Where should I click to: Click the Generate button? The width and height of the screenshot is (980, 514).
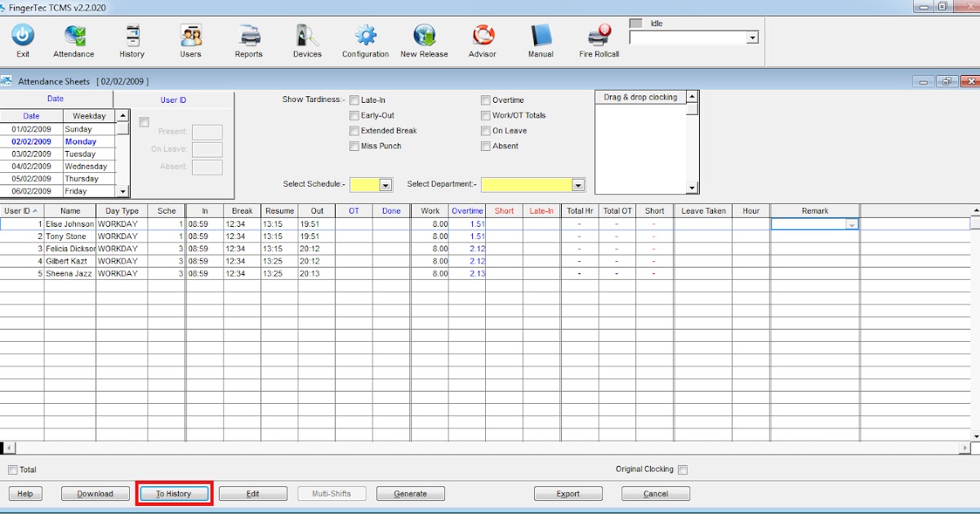(410, 493)
